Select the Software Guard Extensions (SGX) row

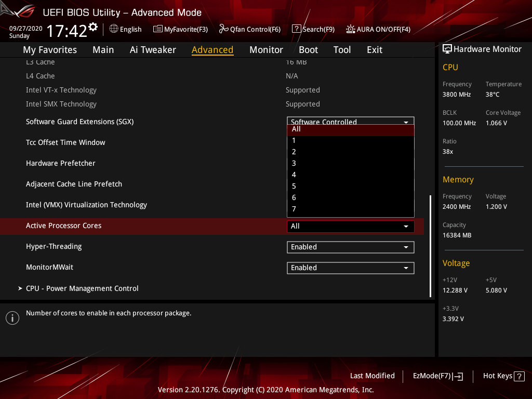80,122
